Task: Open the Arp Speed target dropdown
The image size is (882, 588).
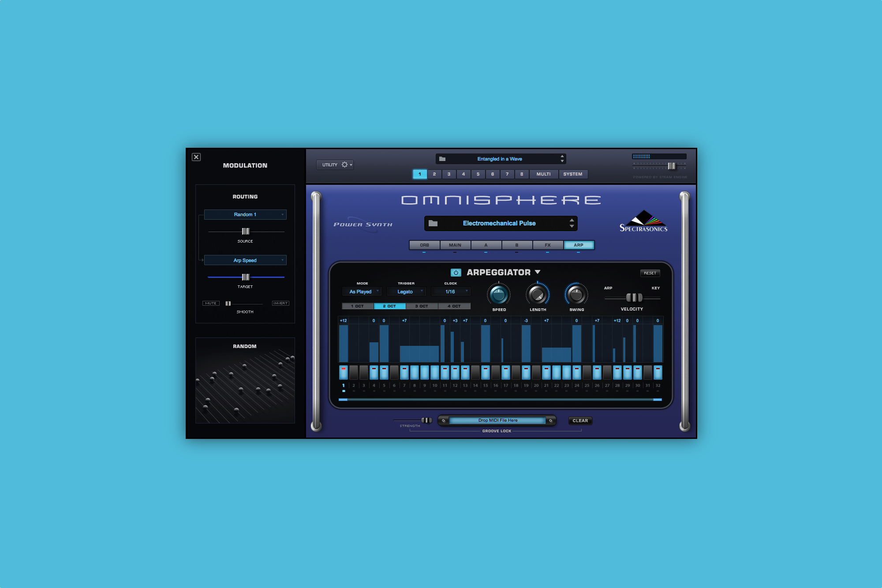Action: click(x=245, y=260)
